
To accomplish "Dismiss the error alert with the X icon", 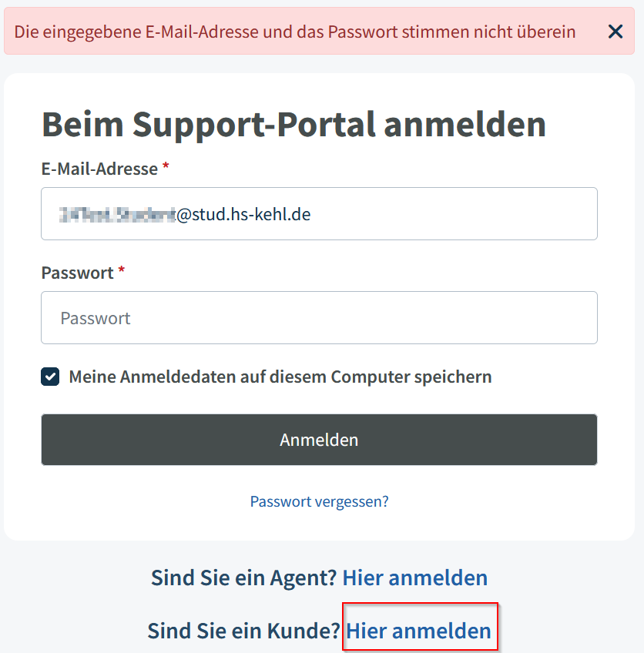I will coord(615,32).
